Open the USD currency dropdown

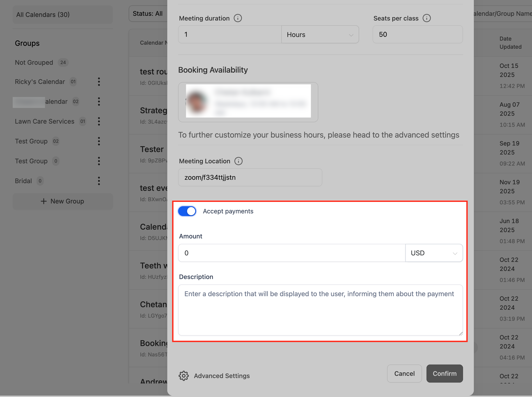(x=433, y=253)
